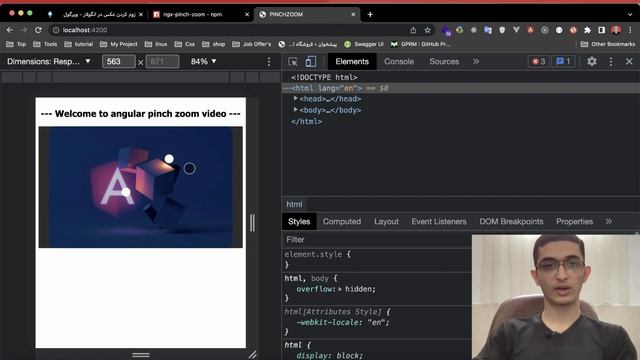Viewport: 640px width, 360px height.
Task: Open the My Project bookmarks folder
Action: 119,44
